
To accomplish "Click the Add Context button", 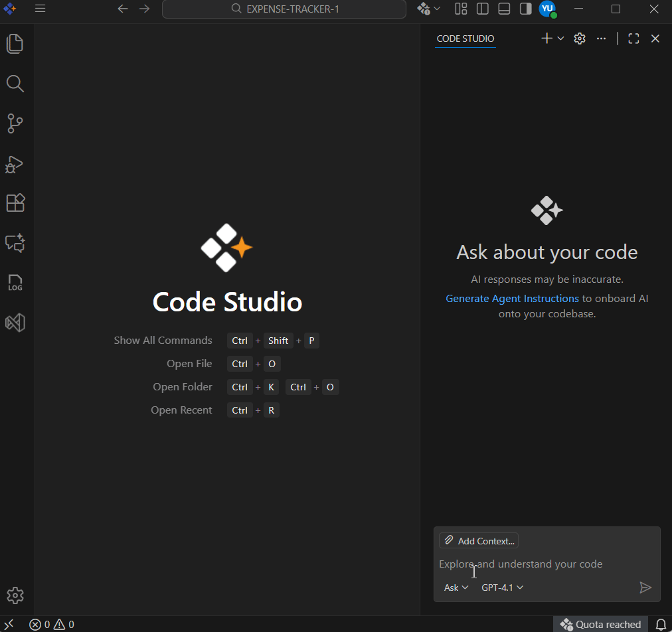I will coord(478,541).
